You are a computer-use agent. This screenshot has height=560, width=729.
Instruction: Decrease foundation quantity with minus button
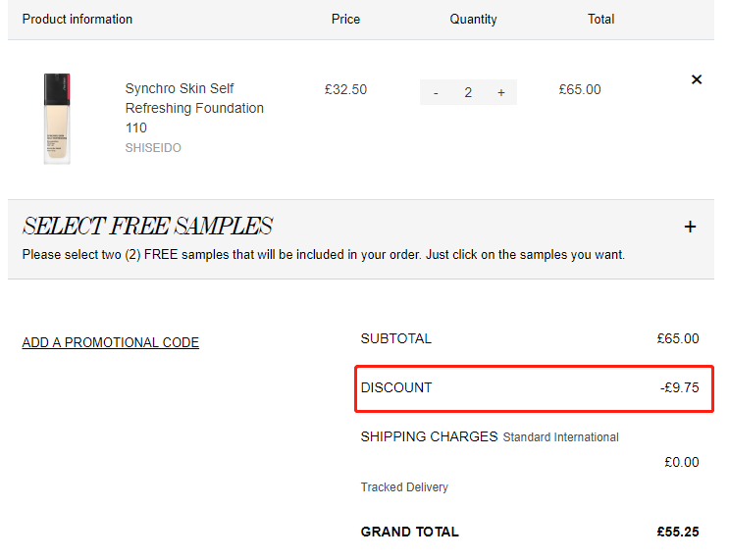point(436,92)
